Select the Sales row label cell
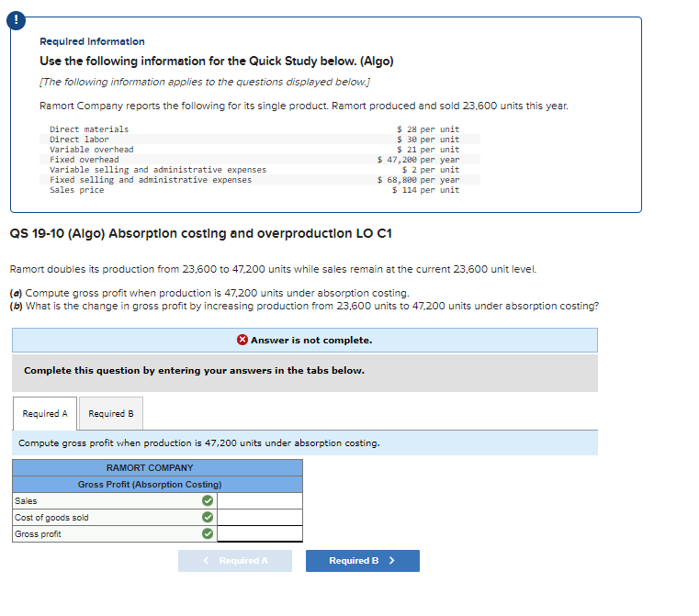The height and width of the screenshot is (616, 699). (x=115, y=500)
